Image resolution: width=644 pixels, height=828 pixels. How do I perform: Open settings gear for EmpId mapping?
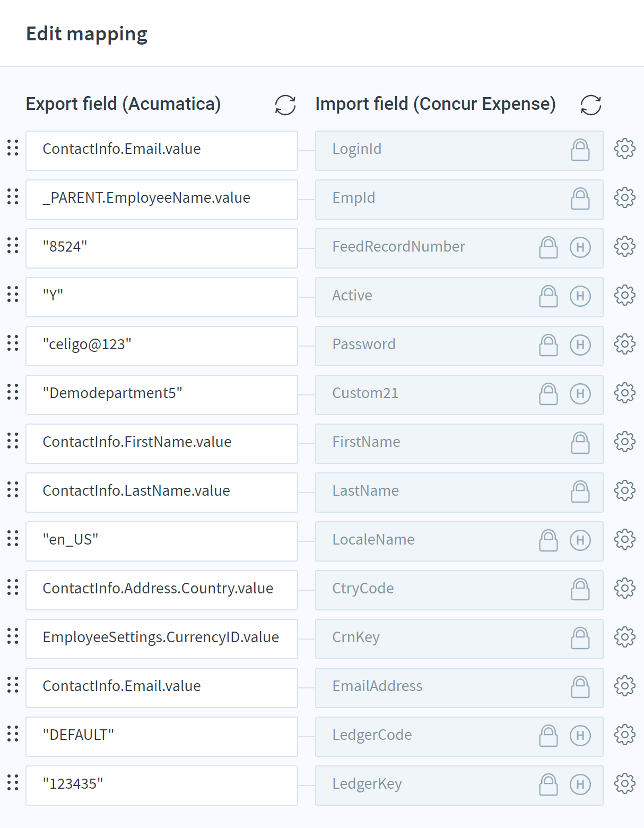pyautogui.click(x=625, y=197)
